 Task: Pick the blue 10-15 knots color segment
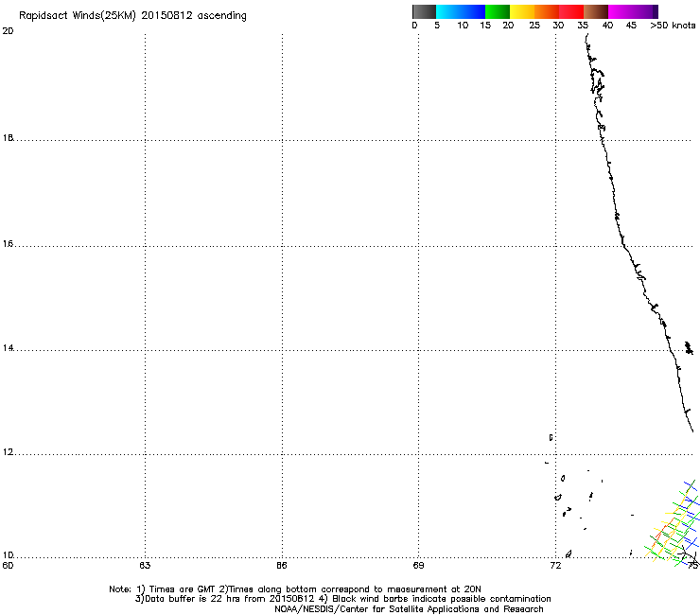(473, 11)
